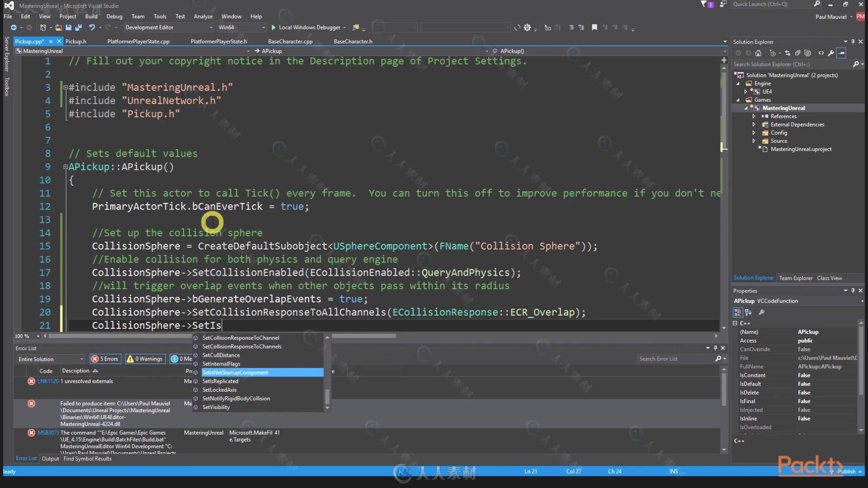Open the Analyze menu

pyautogui.click(x=203, y=16)
